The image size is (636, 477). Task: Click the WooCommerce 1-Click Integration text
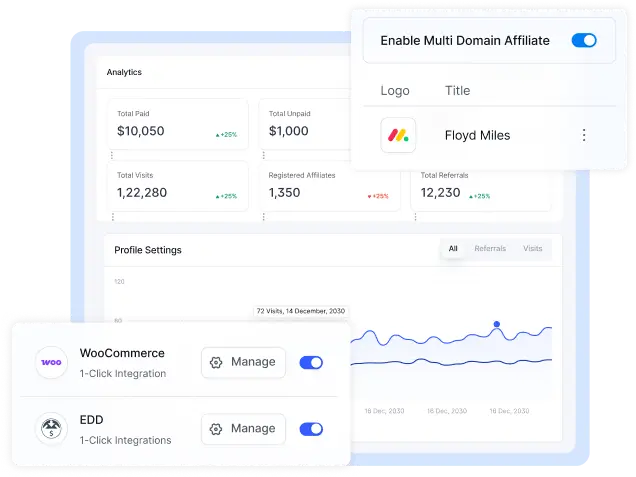pos(123,374)
